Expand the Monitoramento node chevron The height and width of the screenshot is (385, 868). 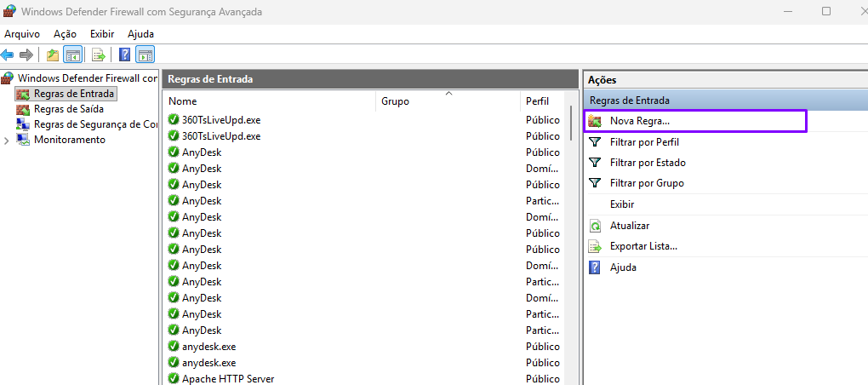pyautogui.click(x=7, y=141)
